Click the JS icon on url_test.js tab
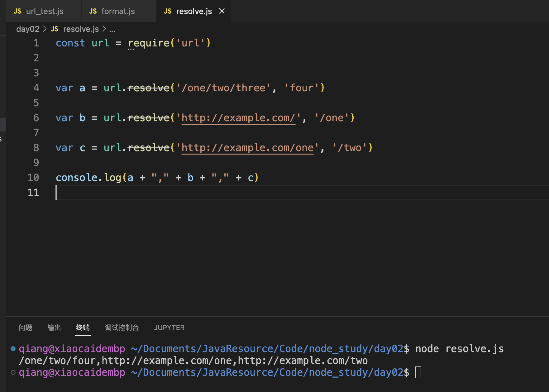The height and width of the screenshot is (392, 549). tap(17, 11)
